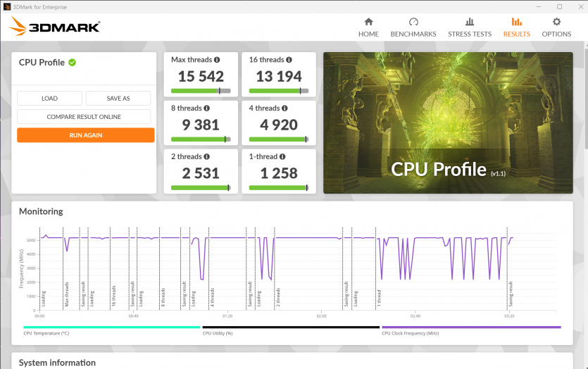Click the Max threads score bar
This screenshot has width=588, height=369.
(201, 91)
